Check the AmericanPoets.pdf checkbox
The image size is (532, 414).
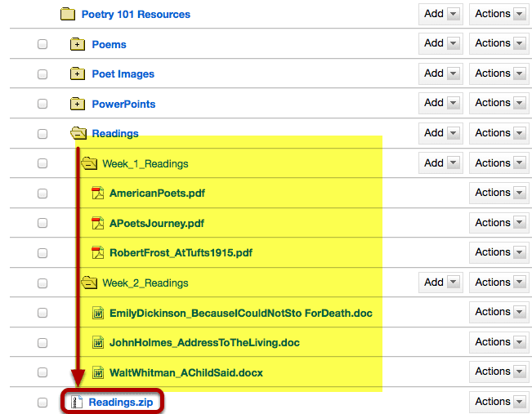tap(42, 194)
